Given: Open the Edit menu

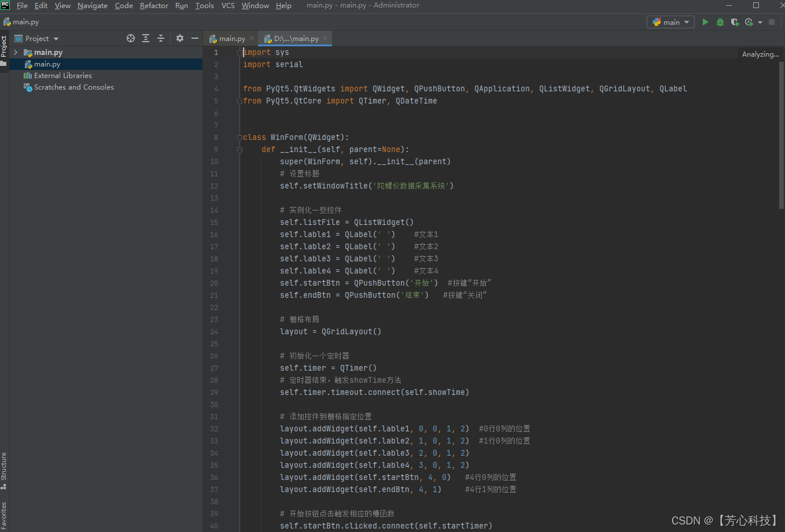Looking at the screenshot, I should [x=41, y=5].
